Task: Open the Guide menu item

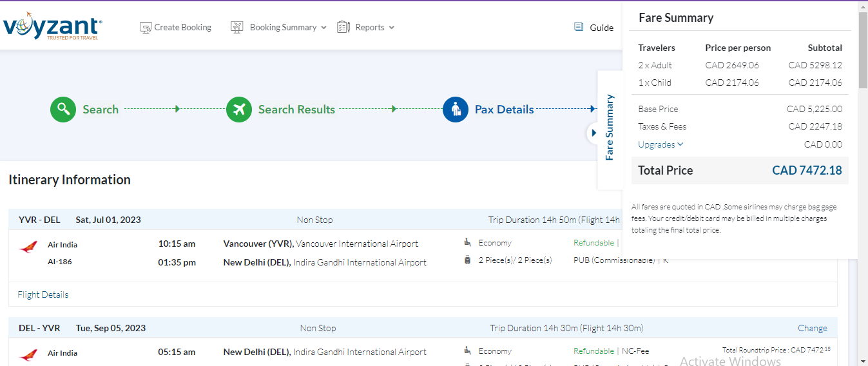Action: pos(601,28)
